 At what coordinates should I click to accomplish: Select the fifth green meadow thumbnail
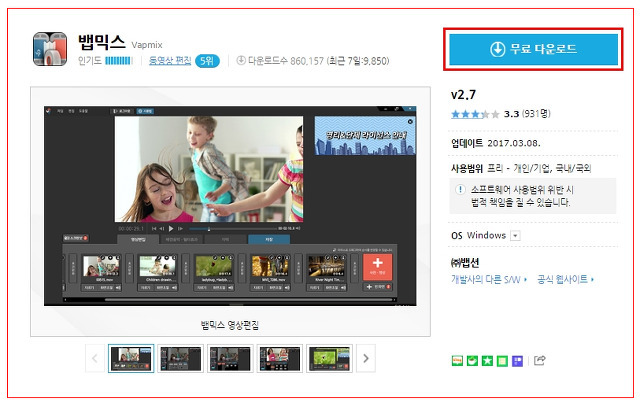329,359
